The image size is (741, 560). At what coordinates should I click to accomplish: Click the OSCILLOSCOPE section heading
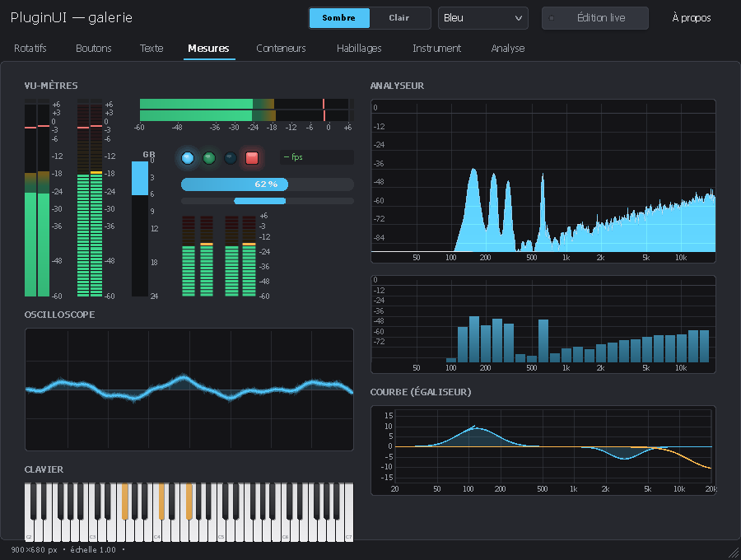pyautogui.click(x=59, y=315)
